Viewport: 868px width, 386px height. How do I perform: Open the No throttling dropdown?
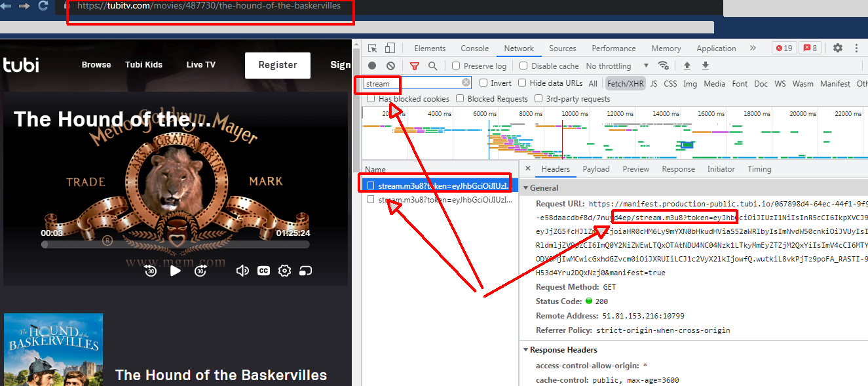pos(617,66)
